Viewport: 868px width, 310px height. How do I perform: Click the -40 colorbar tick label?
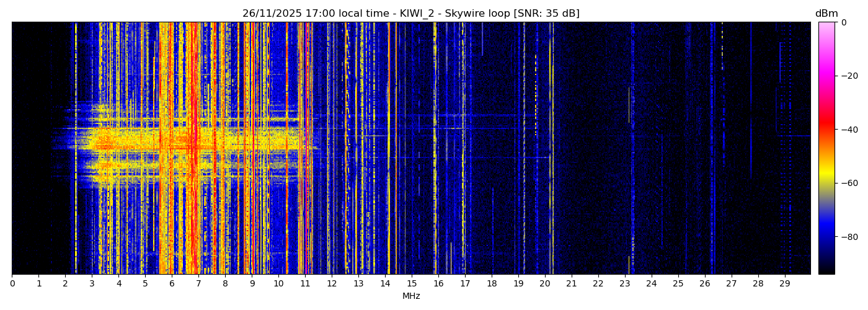point(848,130)
